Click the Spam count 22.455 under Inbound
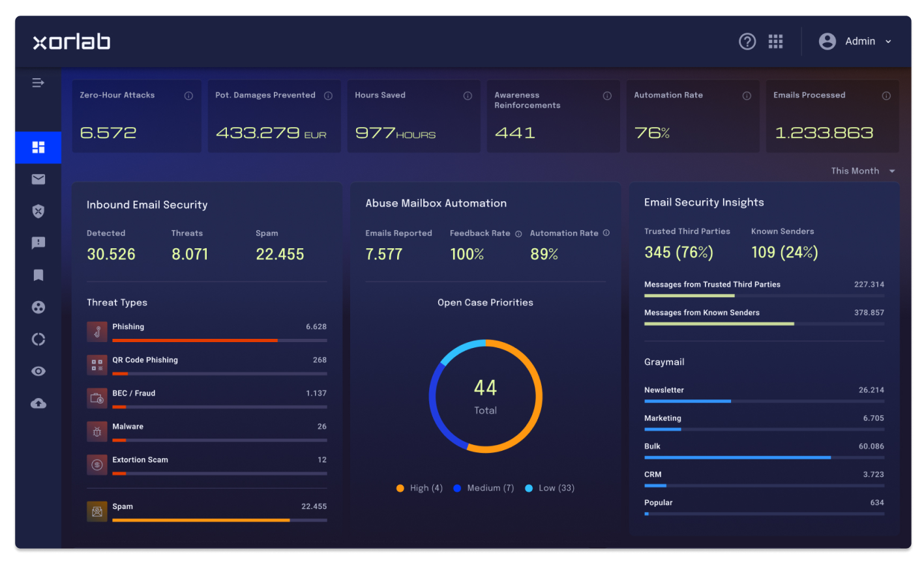Viewport: 924px width, 563px height. pos(280,254)
